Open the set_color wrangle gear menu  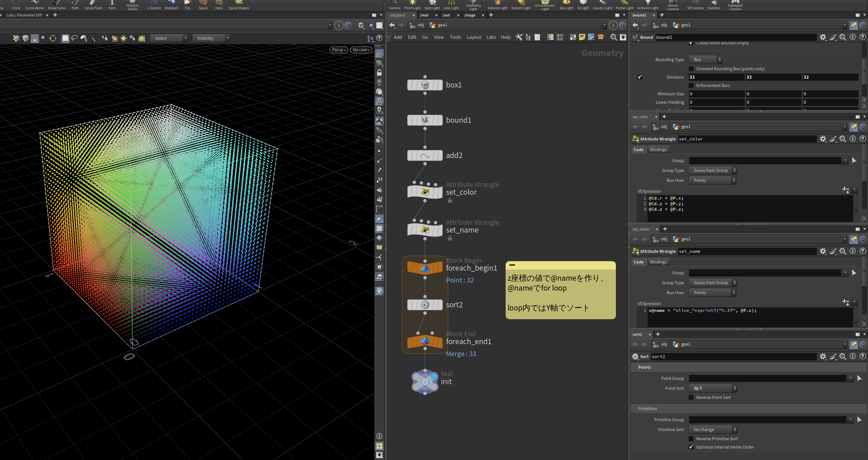(823, 139)
